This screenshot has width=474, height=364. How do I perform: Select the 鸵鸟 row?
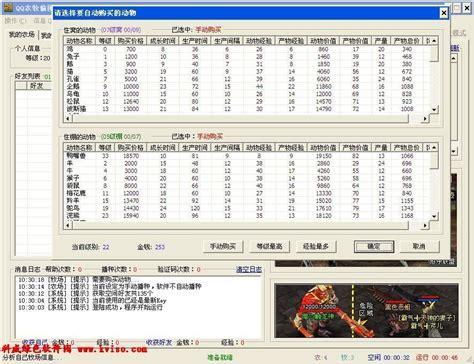(x=246, y=208)
